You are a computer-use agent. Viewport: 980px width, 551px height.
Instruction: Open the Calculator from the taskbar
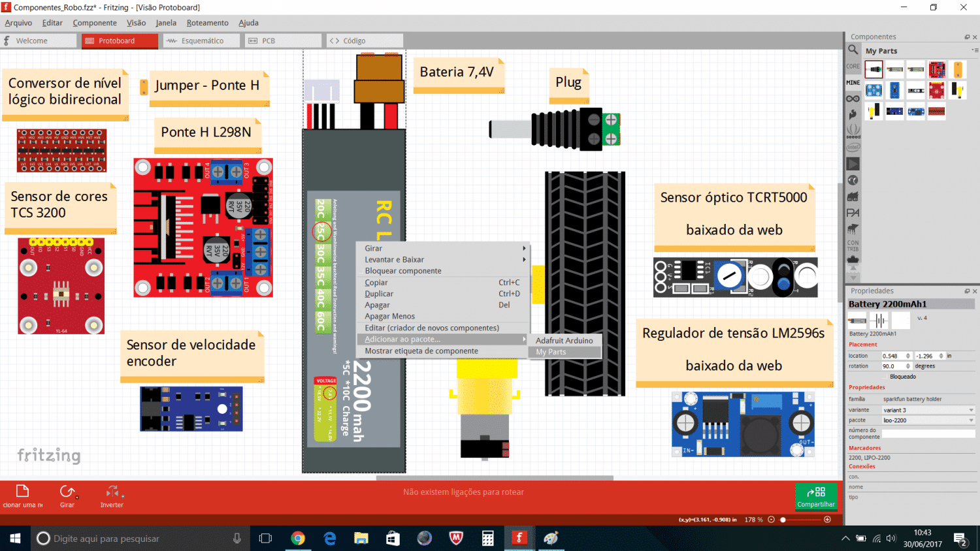point(487,539)
